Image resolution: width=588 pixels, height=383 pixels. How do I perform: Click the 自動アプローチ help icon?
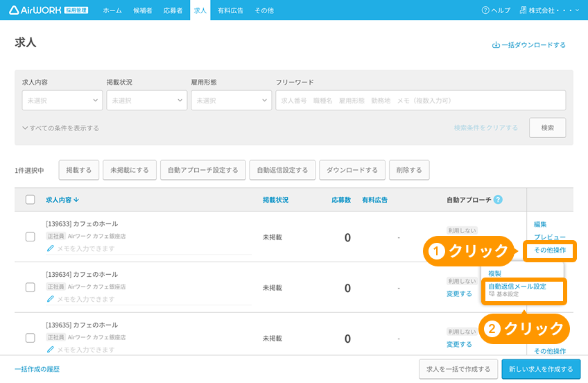coord(498,200)
